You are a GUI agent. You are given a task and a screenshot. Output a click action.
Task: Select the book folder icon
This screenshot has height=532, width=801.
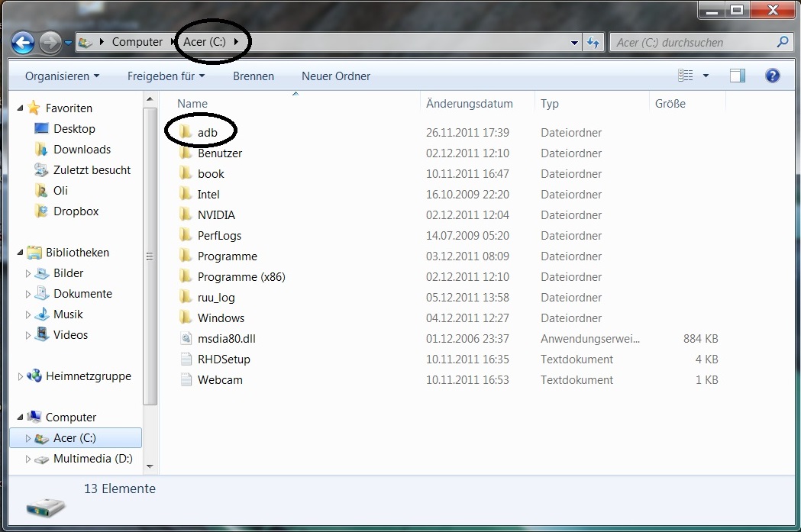click(186, 173)
